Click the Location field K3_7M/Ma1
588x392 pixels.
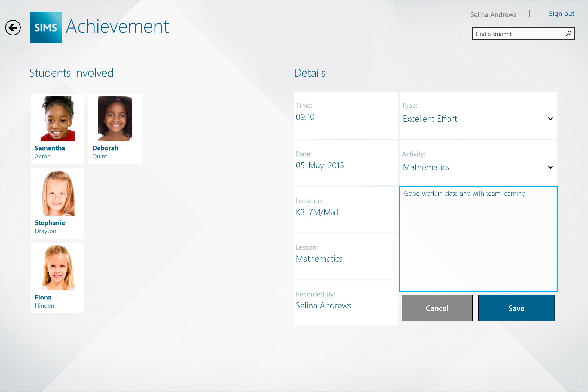point(317,212)
